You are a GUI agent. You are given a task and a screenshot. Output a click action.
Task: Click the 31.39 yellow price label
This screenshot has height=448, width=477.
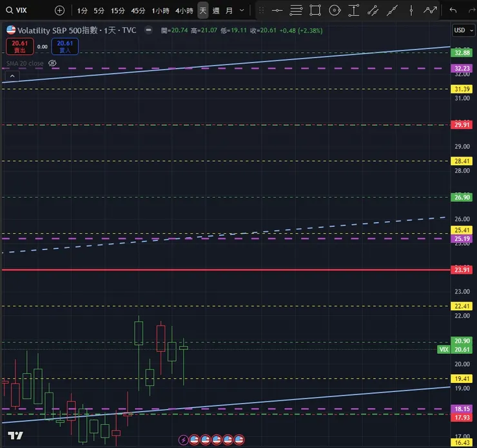click(x=462, y=89)
